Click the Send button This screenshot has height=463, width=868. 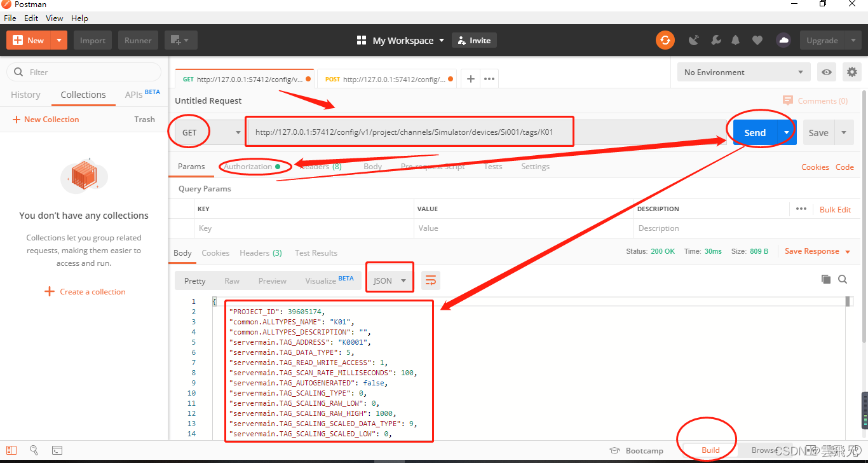click(755, 132)
